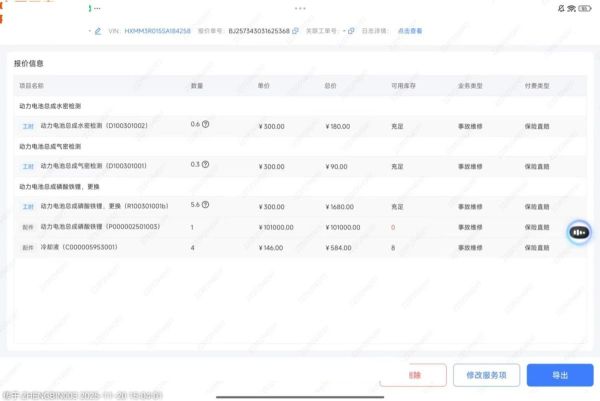Click the 修改服务项 button
This screenshot has height=401, width=600.
[485, 375]
